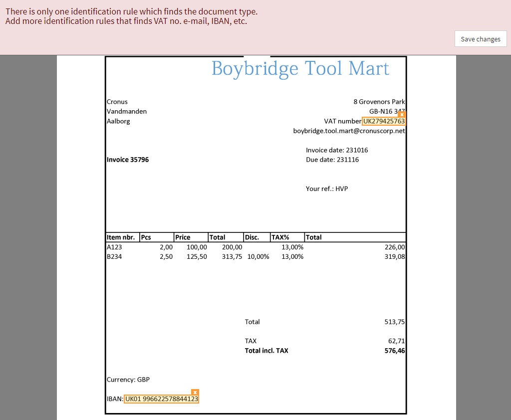The height and width of the screenshot is (420, 511).
Task: Click the Currency: GBP text
Action: 128,380
